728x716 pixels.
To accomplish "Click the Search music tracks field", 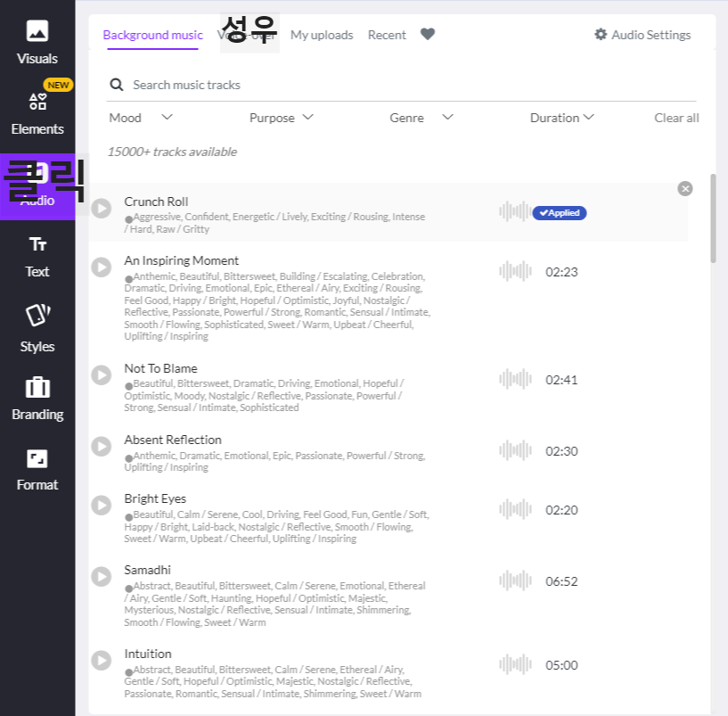I will pyautogui.click(x=401, y=85).
